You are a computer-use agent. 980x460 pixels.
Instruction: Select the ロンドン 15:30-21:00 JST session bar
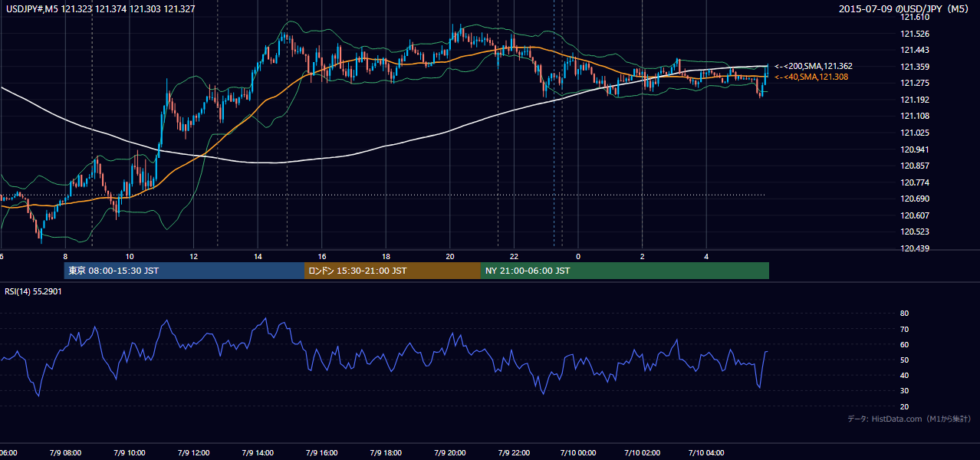tap(393, 271)
